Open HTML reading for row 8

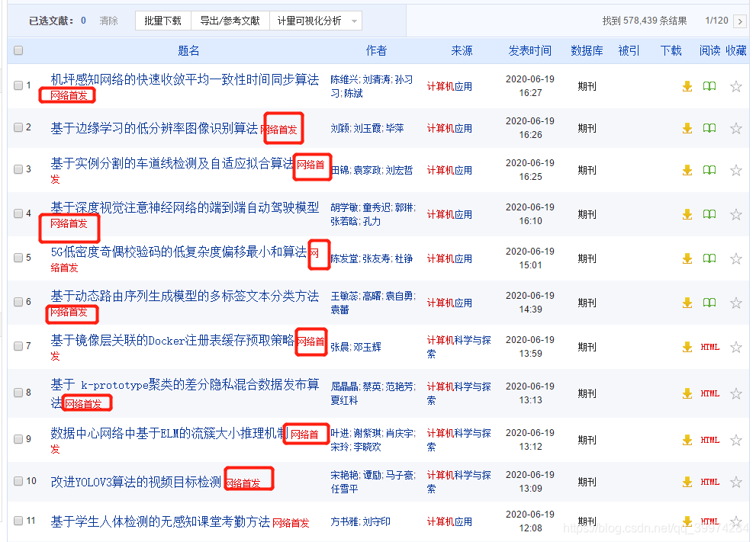pyautogui.click(x=709, y=393)
